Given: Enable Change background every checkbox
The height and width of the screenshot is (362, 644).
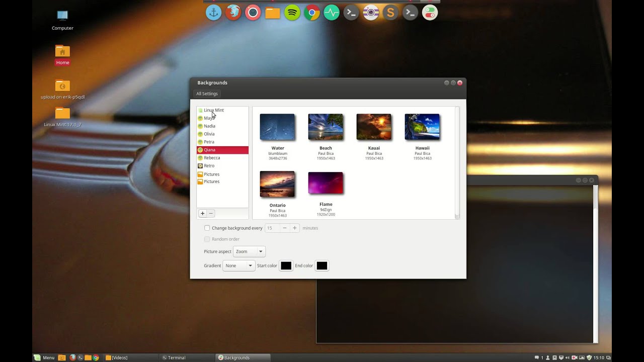Looking at the screenshot, I should [207, 228].
